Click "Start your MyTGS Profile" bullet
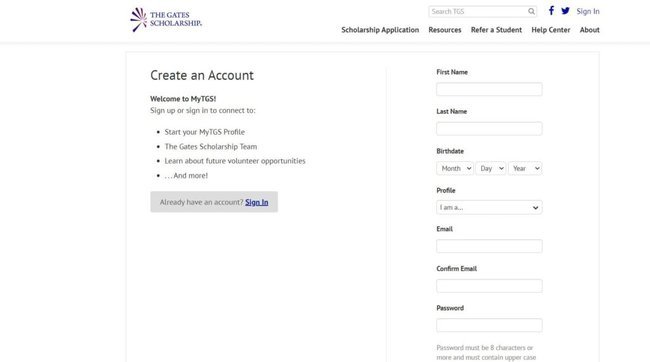The image size is (650, 362). (204, 132)
